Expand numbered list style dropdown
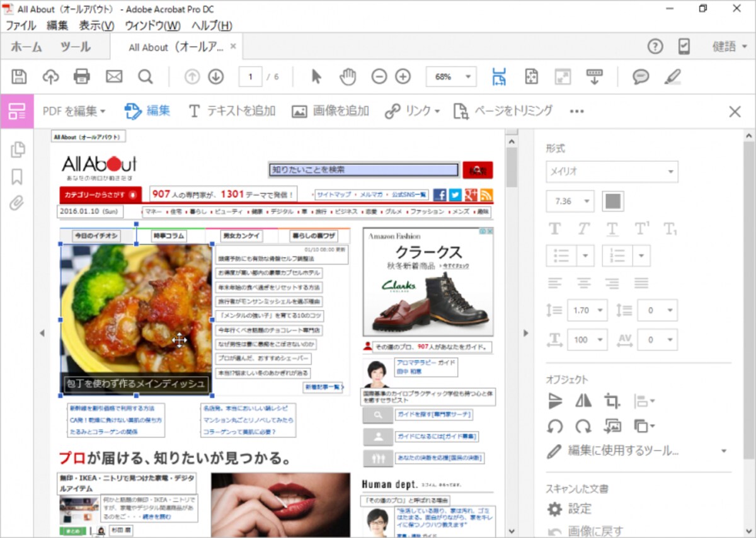The width and height of the screenshot is (756, 538). point(641,256)
